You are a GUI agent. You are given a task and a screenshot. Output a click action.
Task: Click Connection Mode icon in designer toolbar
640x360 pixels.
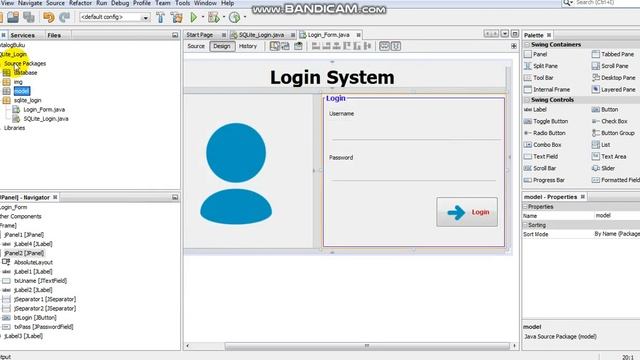click(x=285, y=46)
